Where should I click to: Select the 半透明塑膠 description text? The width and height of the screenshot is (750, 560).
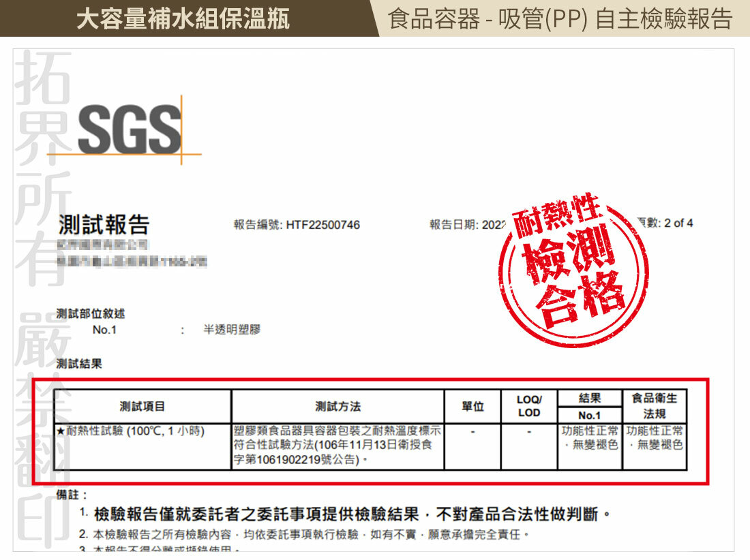(x=232, y=330)
